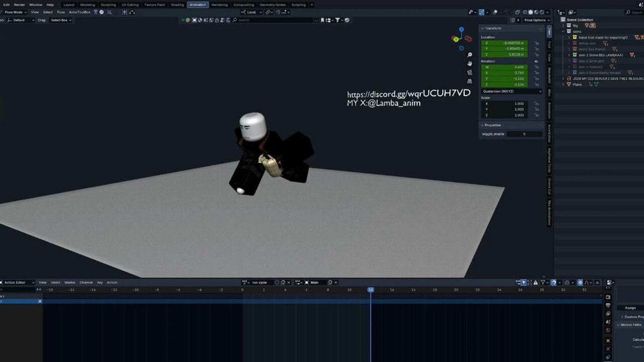Click the outliner search field
The image size is (644, 362).
click(x=634, y=12)
